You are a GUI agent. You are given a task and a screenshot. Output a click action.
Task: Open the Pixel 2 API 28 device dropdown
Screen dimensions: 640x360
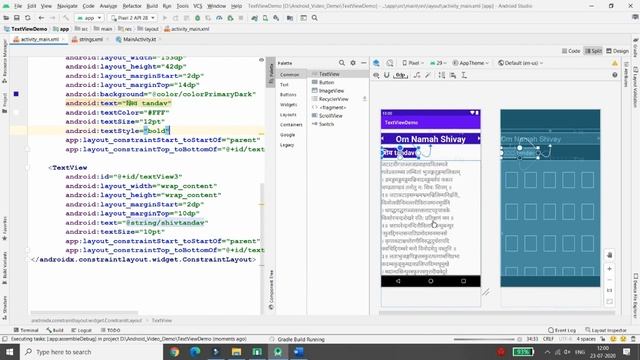(133, 18)
